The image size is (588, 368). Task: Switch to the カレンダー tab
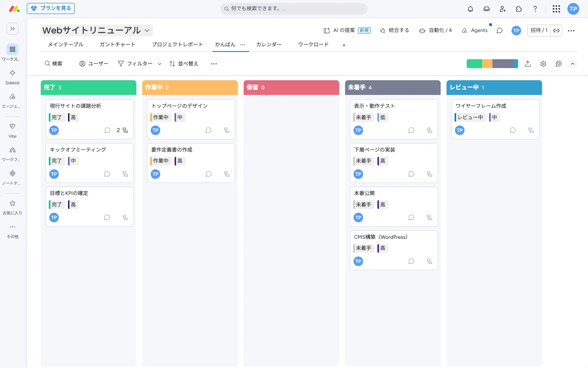coord(269,45)
